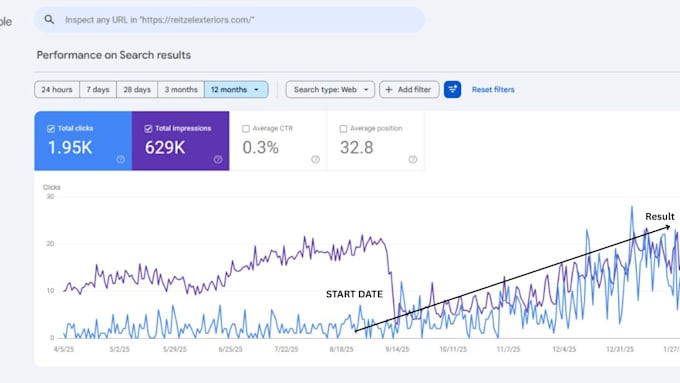Select the 28 days range
The image size is (680, 383).
coord(137,90)
